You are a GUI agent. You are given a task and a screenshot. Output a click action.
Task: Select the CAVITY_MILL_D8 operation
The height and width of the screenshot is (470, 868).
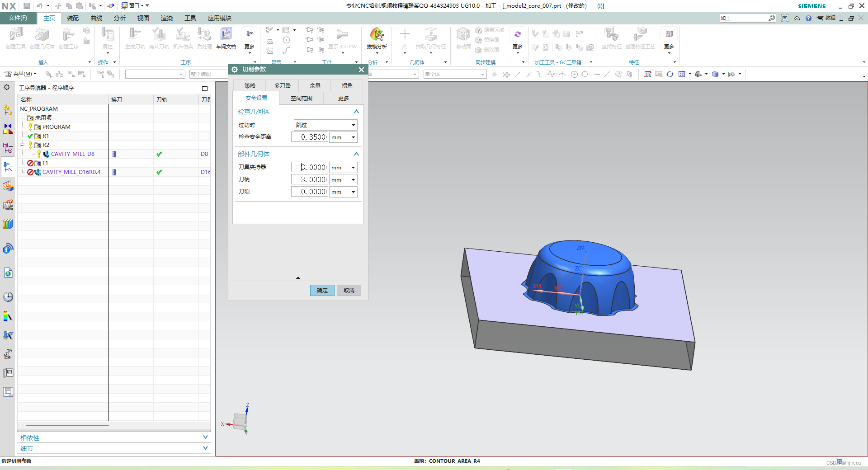72,154
